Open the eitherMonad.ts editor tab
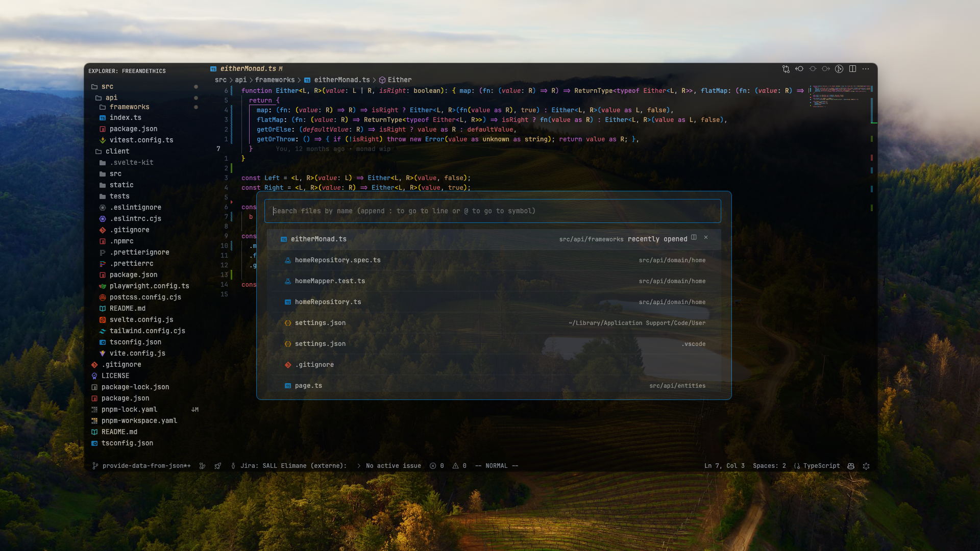The image size is (980, 551). (247, 69)
